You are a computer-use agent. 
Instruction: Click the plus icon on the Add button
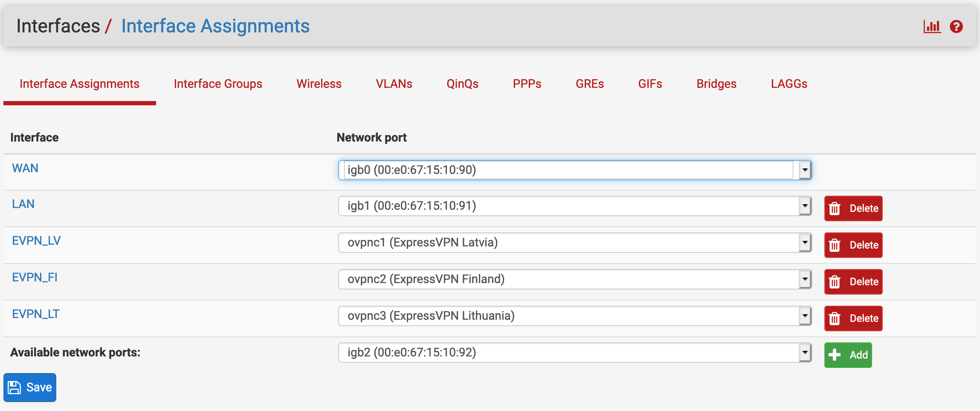(835, 355)
